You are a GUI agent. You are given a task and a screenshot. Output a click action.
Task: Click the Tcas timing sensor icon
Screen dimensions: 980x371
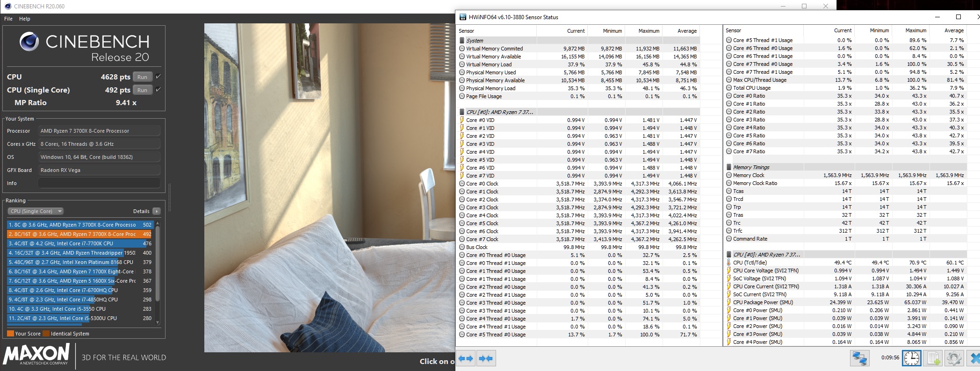(x=729, y=191)
